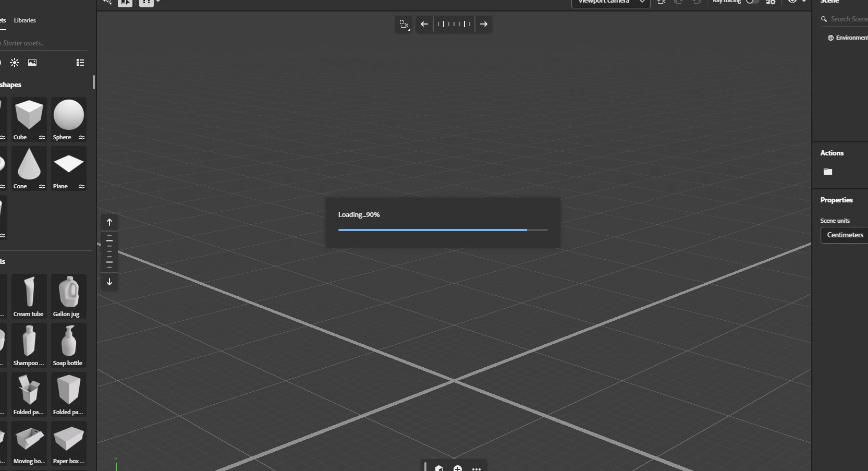Select the Soap bottle model
Image resolution: width=868 pixels, height=471 pixels.
click(x=68, y=345)
